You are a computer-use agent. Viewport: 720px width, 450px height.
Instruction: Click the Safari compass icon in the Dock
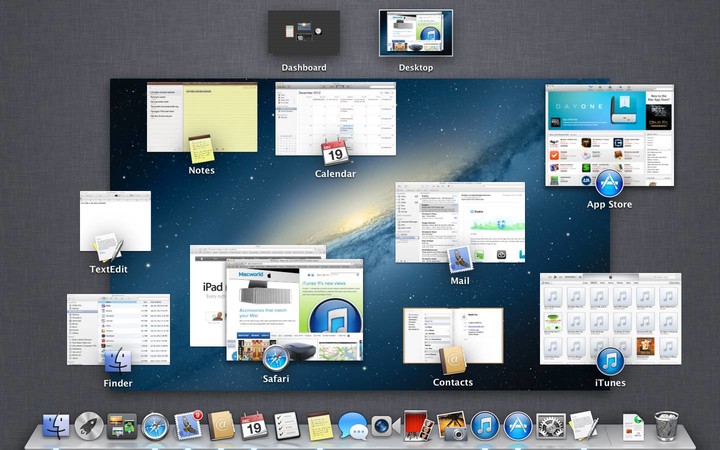[156, 427]
